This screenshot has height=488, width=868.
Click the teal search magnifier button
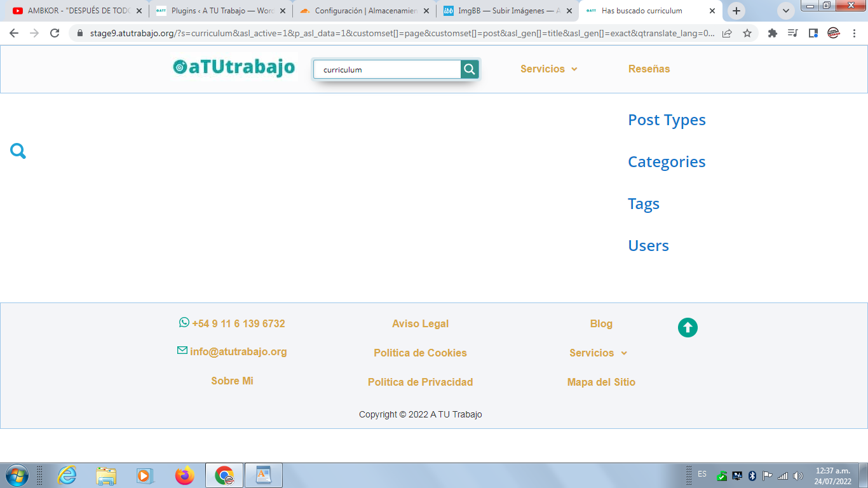click(470, 69)
